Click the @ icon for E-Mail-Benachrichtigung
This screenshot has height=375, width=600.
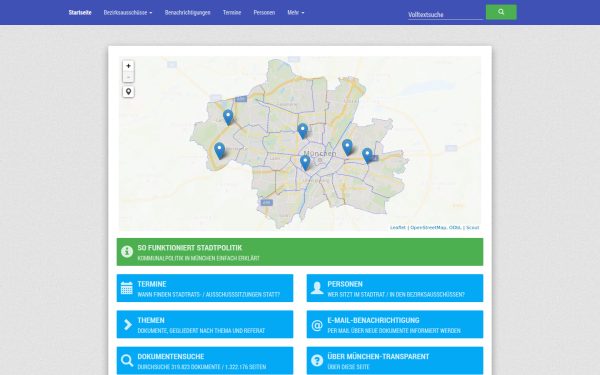317,325
